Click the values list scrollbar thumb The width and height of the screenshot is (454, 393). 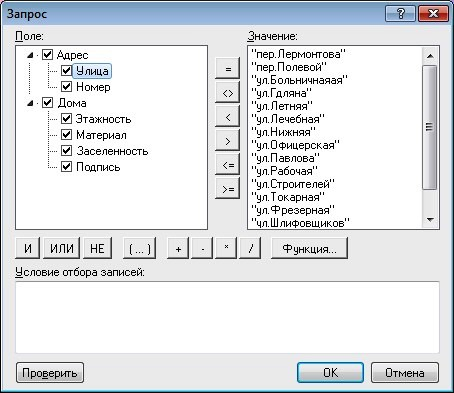430,127
